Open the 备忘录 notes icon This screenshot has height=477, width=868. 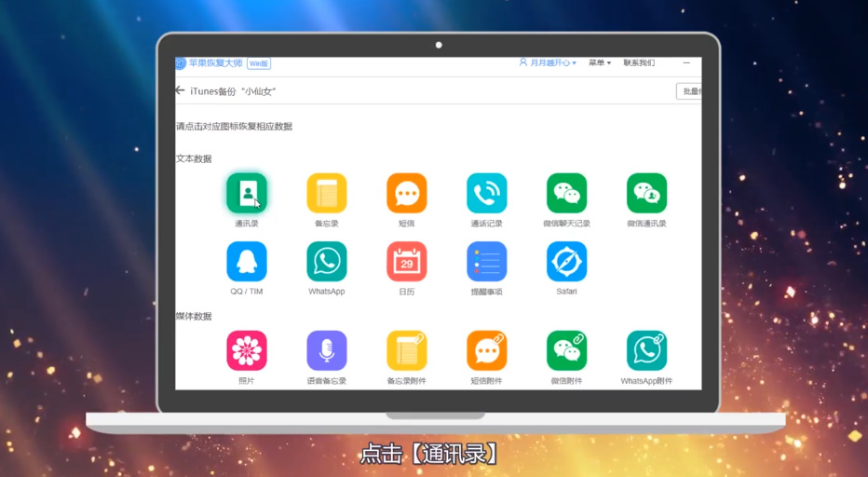(x=327, y=193)
